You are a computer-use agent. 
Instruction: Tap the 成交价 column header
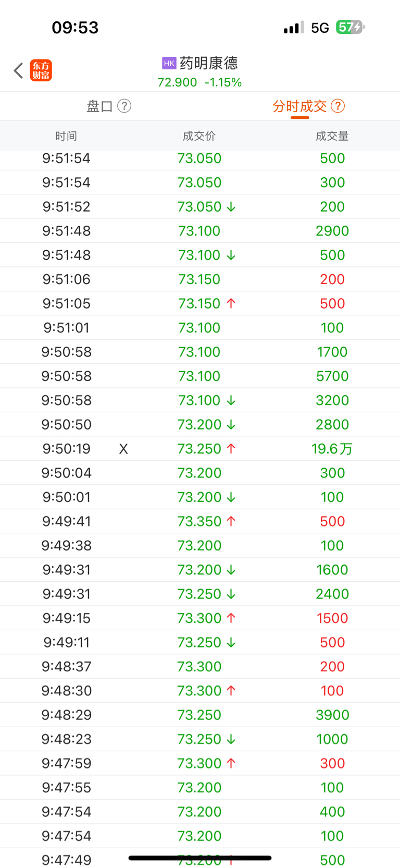[x=199, y=136]
